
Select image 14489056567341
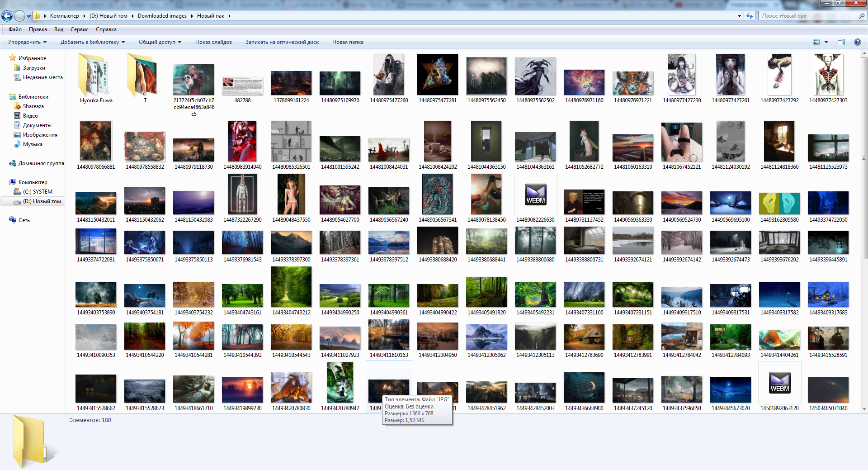click(438, 194)
